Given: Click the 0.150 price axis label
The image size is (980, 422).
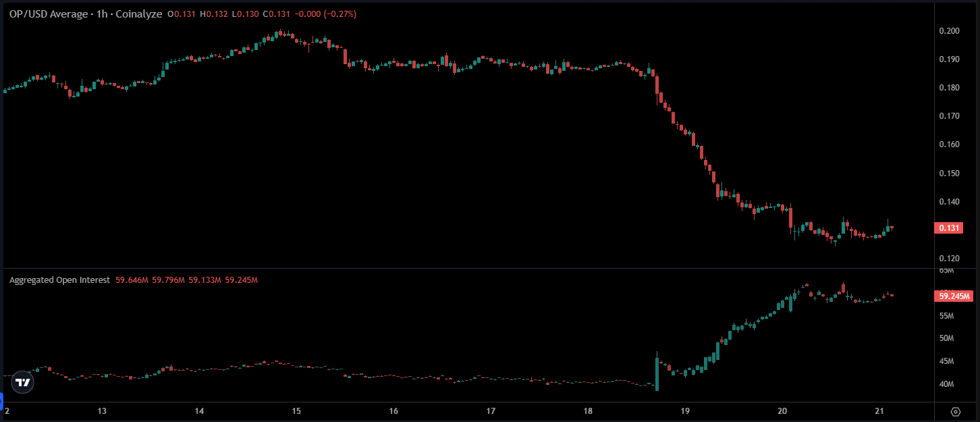Looking at the screenshot, I should tap(950, 174).
